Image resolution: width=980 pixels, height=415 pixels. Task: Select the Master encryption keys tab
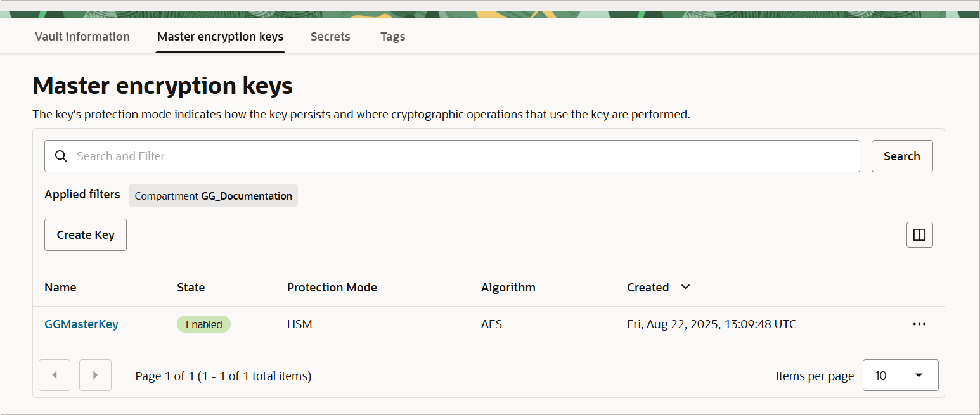tap(220, 36)
